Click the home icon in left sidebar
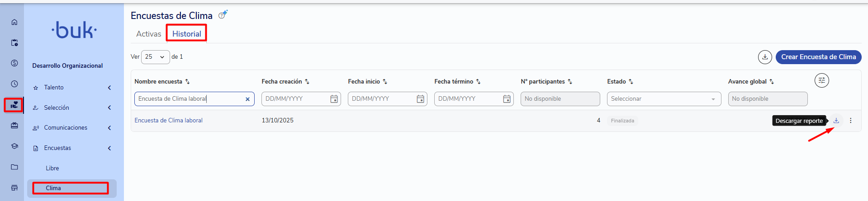 point(14,22)
